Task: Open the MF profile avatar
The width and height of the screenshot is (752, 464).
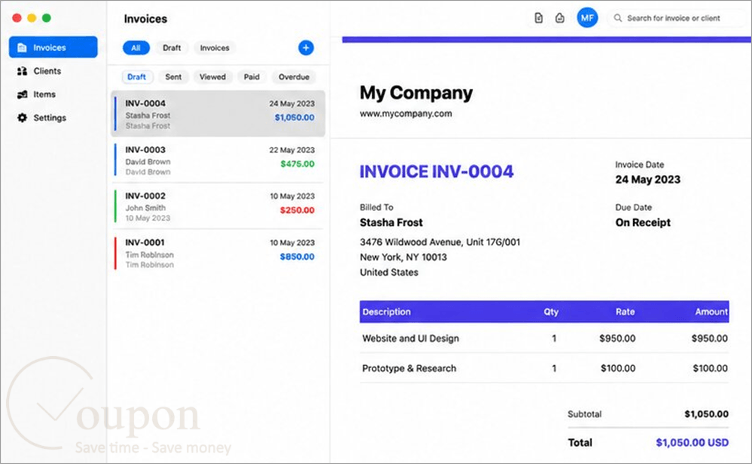Action: pyautogui.click(x=587, y=18)
